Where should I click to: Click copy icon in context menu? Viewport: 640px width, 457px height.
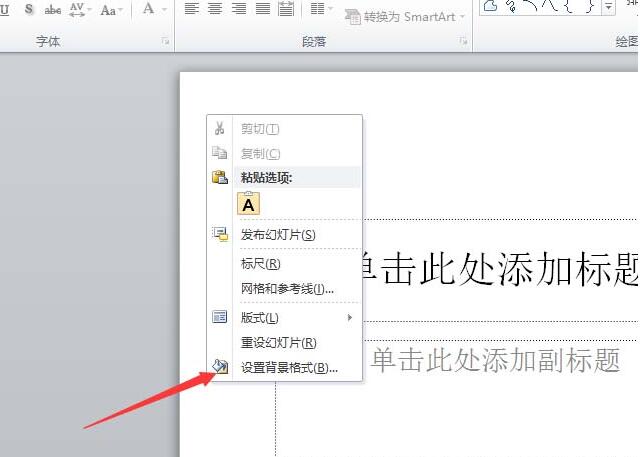[220, 153]
